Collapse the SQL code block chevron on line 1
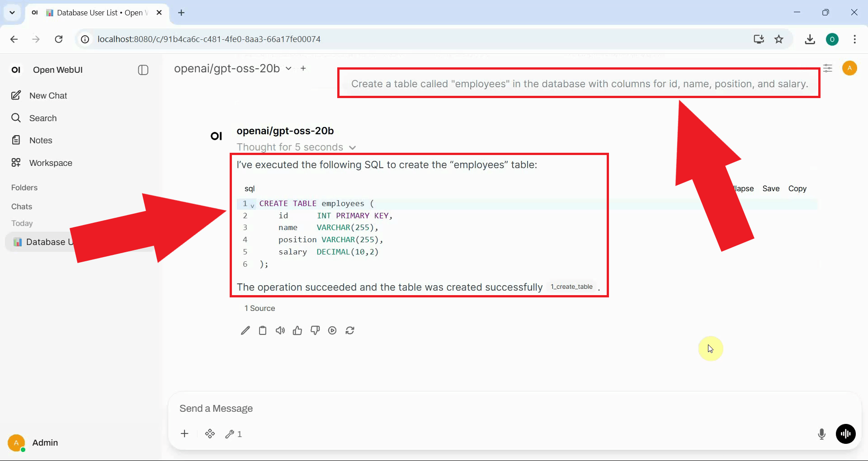The image size is (868, 461). pos(252,206)
